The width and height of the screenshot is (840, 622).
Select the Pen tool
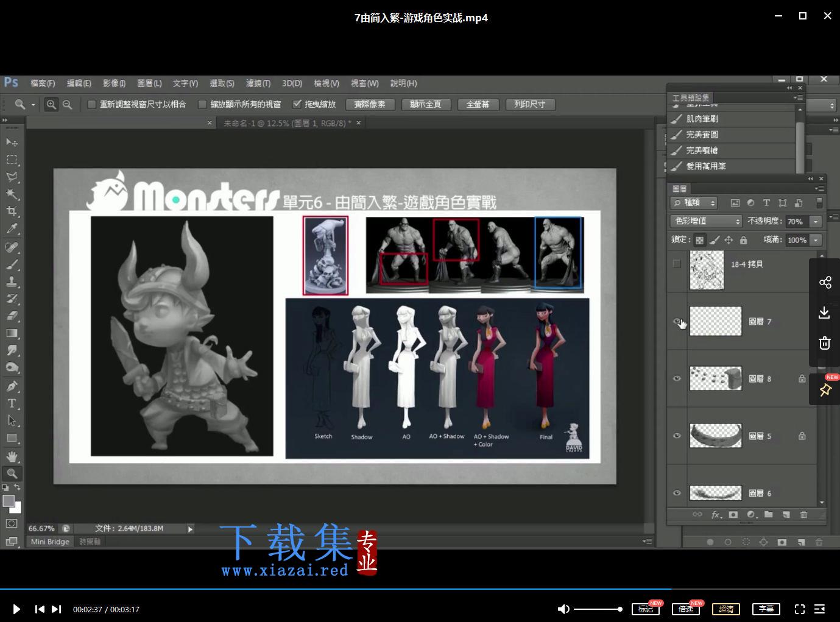pyautogui.click(x=12, y=386)
